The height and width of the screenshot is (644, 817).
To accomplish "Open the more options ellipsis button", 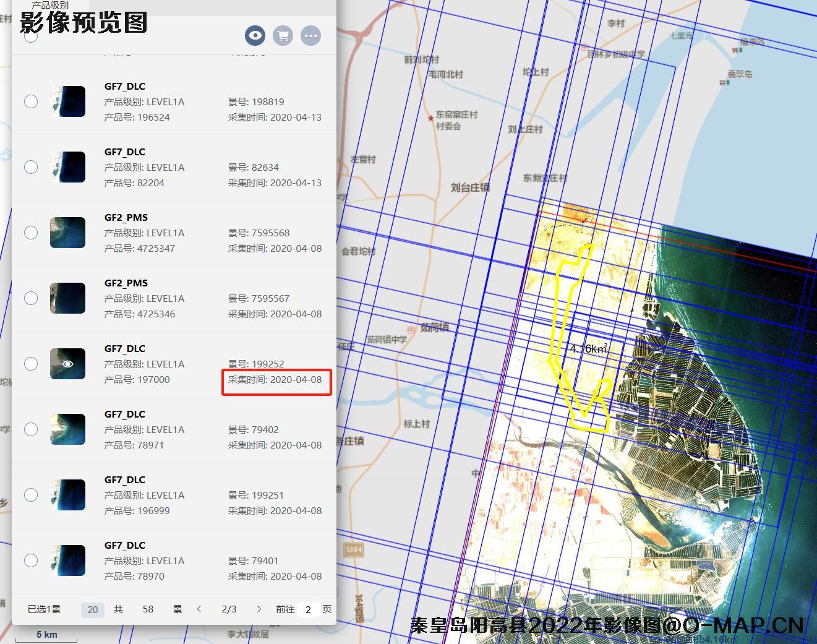I will tap(310, 35).
